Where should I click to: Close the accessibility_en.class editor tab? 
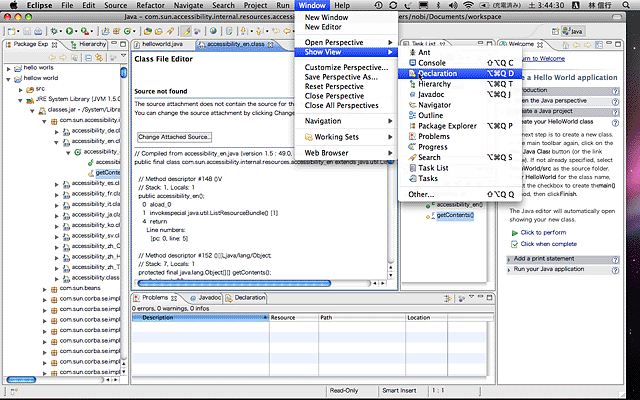coord(270,44)
